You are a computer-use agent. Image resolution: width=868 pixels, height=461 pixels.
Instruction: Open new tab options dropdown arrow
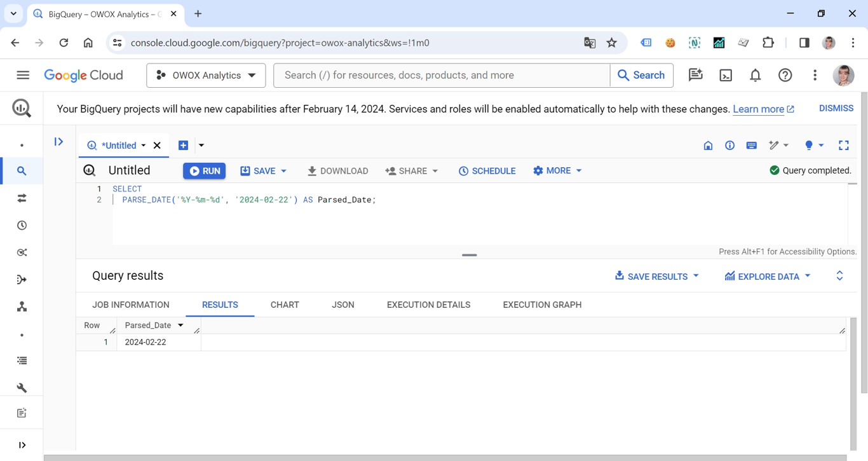click(201, 146)
